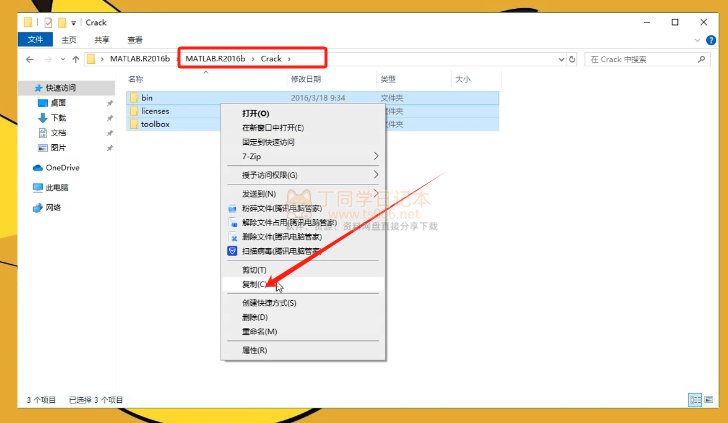Viewport: 728px width, 423px height.
Task: Click 解除文件占用(腾讯电脑管家) entry
Action: click(303, 223)
